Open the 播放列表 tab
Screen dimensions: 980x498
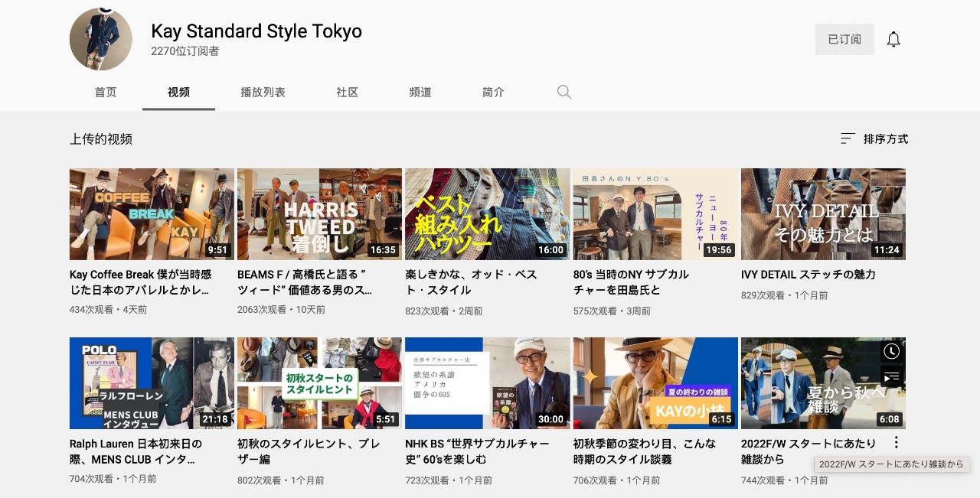(x=263, y=92)
